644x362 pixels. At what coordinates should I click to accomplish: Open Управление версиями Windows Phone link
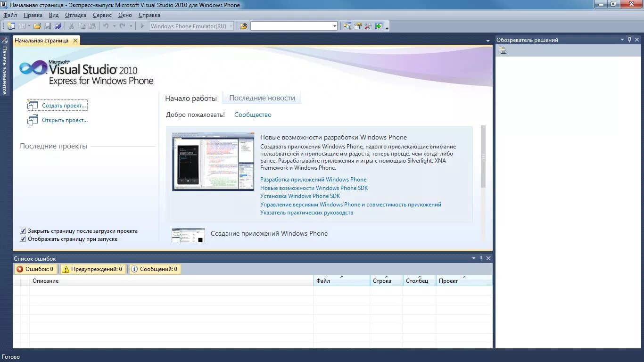pos(351,205)
